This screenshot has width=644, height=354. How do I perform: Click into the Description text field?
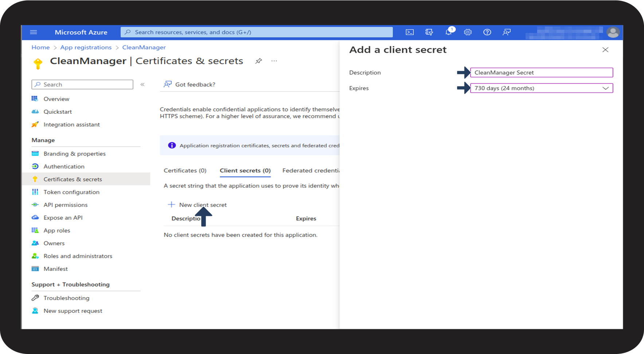pyautogui.click(x=541, y=73)
